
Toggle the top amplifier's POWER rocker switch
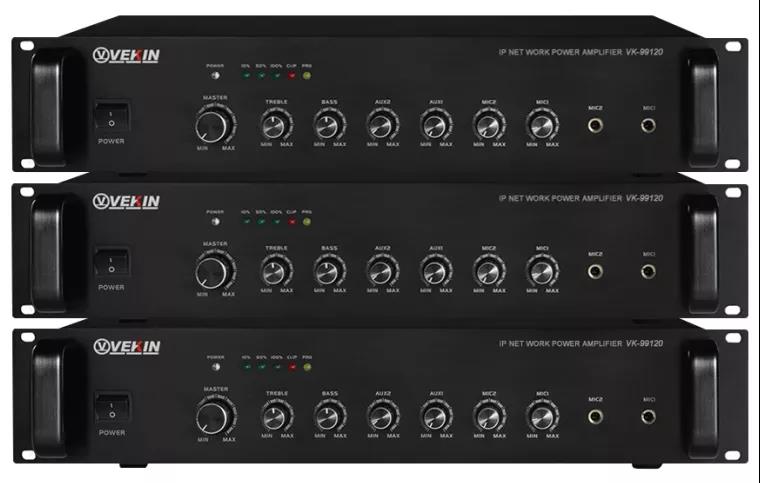pos(111,116)
